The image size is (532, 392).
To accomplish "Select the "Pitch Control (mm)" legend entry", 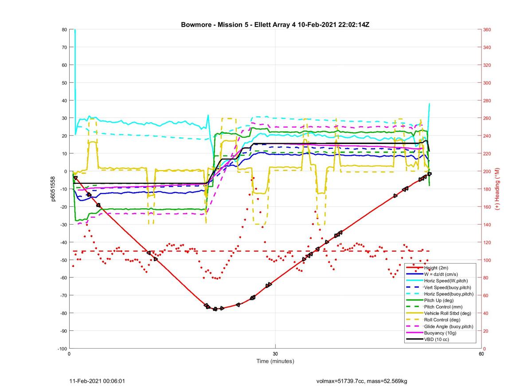I will click(443, 307).
